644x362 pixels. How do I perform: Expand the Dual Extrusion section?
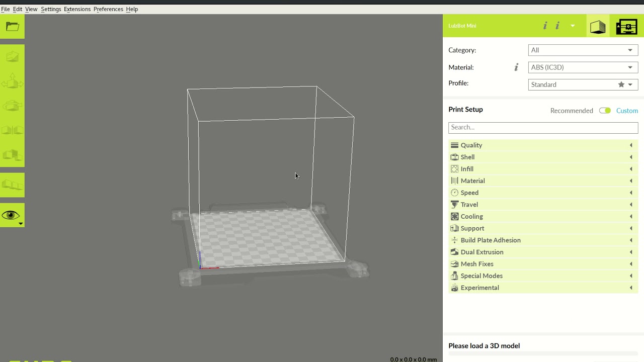[543, 252]
